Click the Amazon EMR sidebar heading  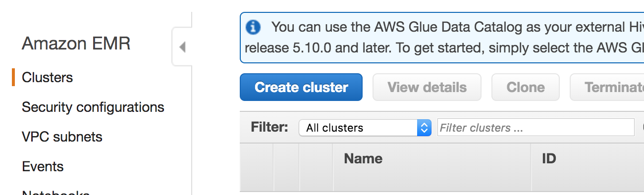pos(76,44)
